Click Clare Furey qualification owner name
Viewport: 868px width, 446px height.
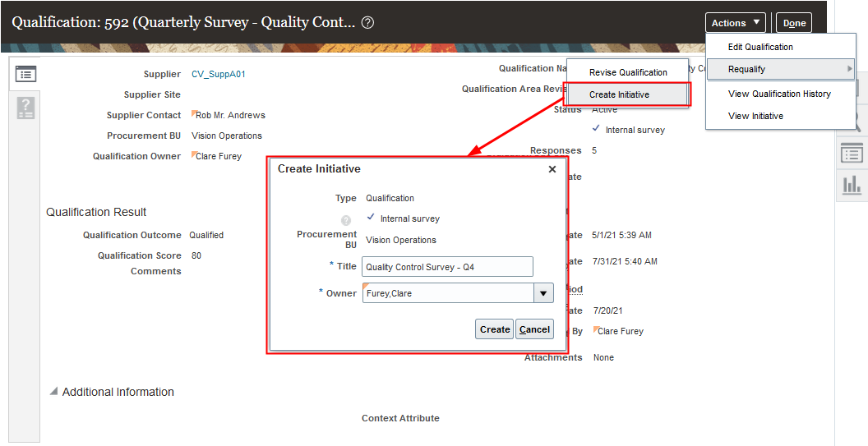pos(219,156)
